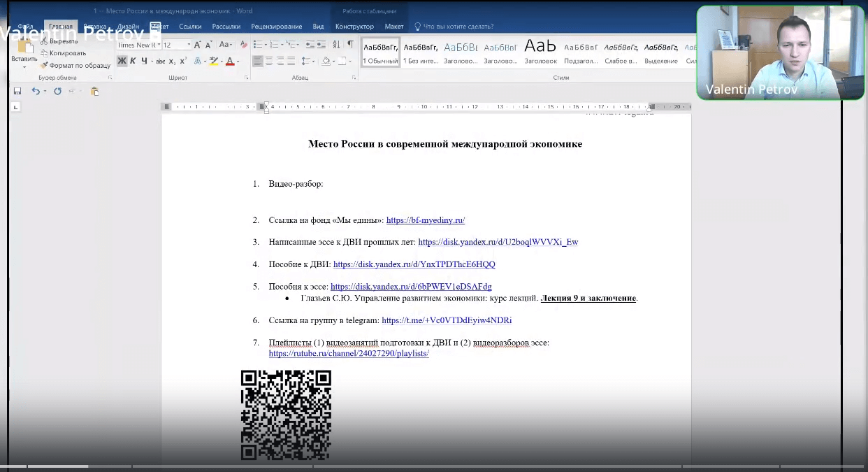Apply text highlight color marker

click(214, 62)
